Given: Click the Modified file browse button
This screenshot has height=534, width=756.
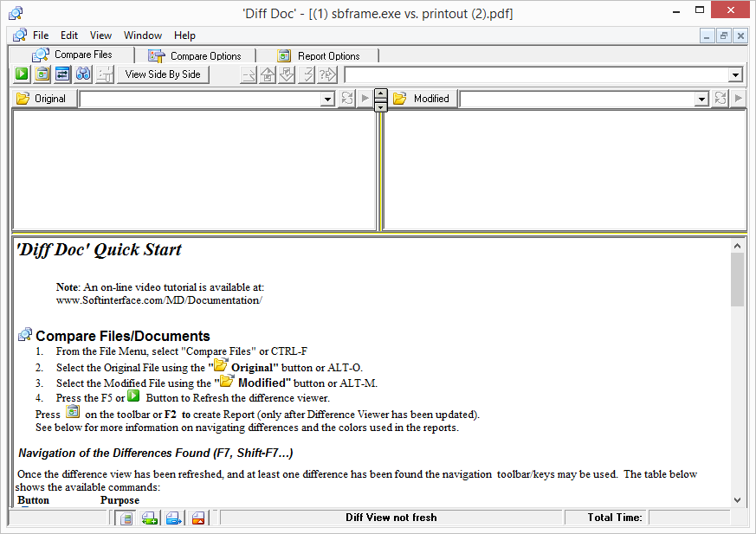Looking at the screenshot, I should click(423, 99).
